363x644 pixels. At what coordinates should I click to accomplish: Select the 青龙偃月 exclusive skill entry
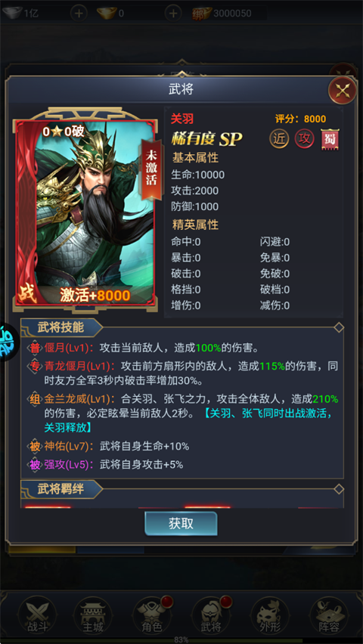point(183,373)
